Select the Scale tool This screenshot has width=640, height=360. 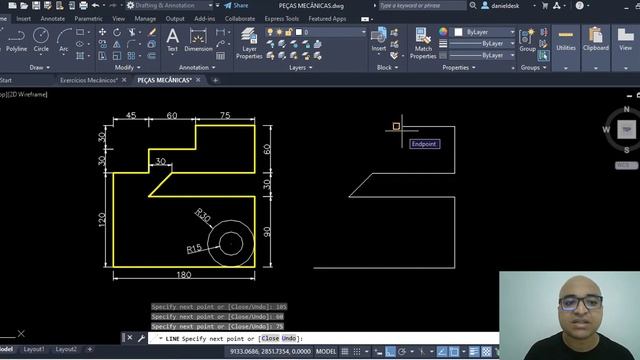pyautogui.click(x=117, y=56)
